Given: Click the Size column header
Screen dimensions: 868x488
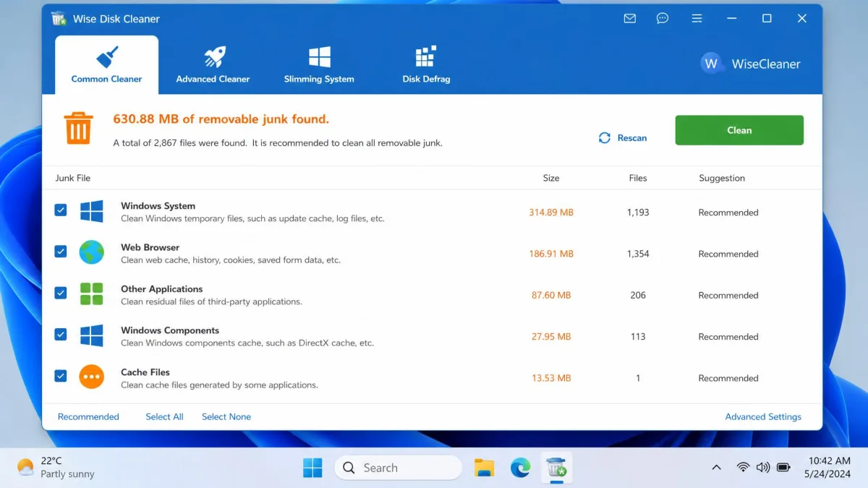Looking at the screenshot, I should [551, 178].
